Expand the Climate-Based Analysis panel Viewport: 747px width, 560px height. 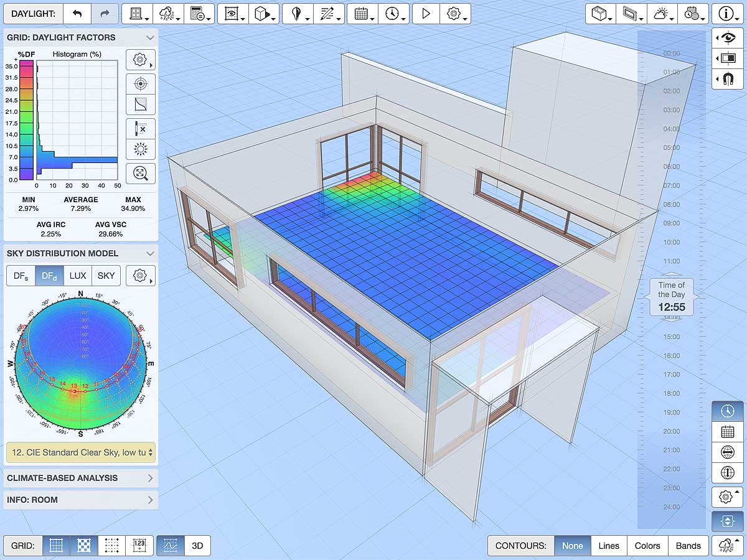click(81, 478)
